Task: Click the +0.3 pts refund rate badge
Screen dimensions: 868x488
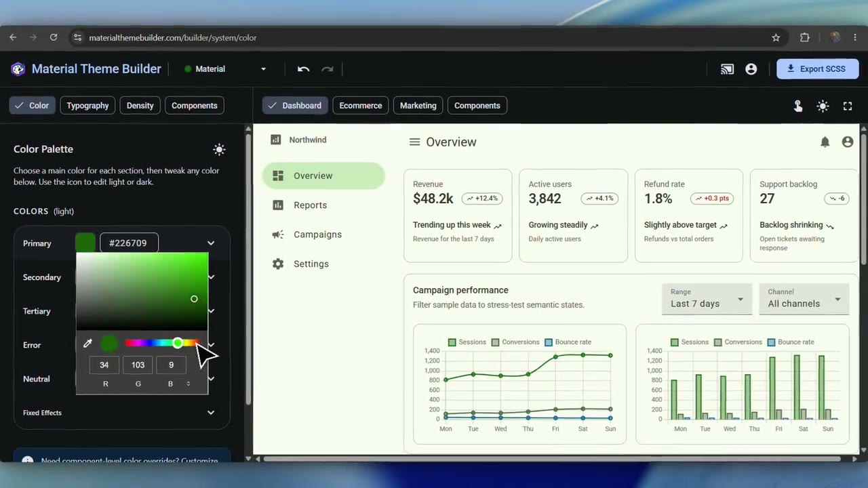Action: pyautogui.click(x=712, y=199)
